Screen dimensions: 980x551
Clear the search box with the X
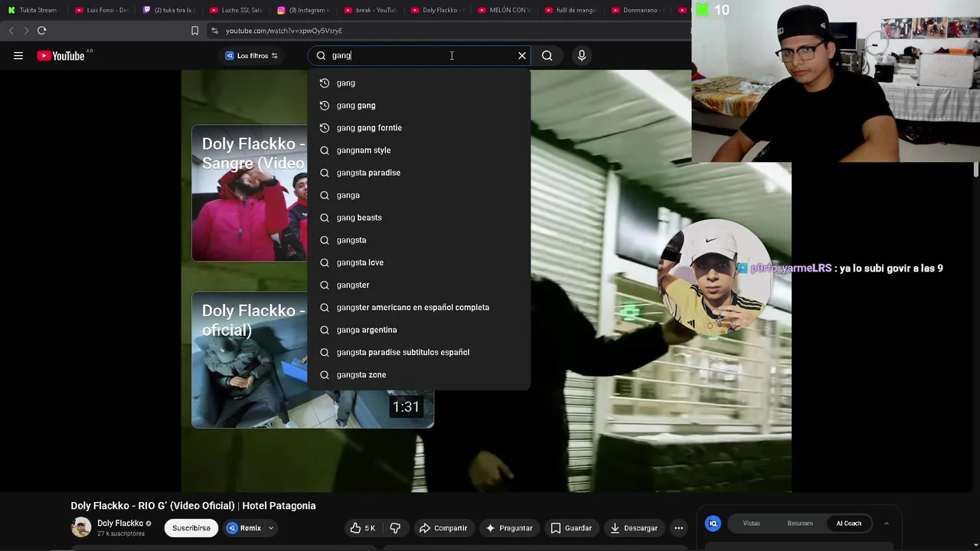[522, 56]
